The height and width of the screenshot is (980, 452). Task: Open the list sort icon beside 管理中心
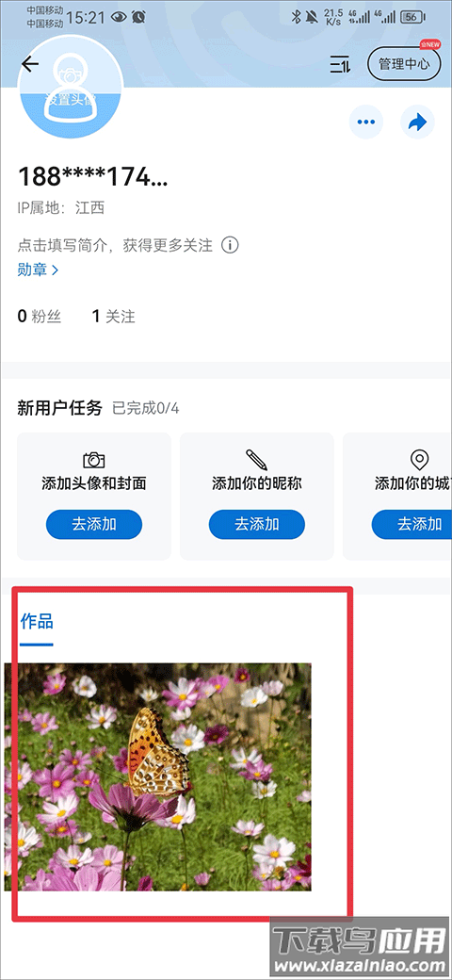coord(340,64)
